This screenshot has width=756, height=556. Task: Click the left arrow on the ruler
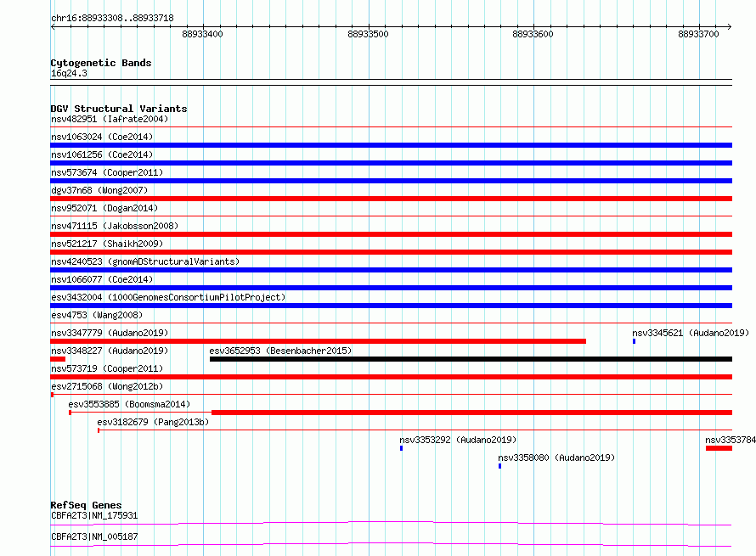pos(53,27)
